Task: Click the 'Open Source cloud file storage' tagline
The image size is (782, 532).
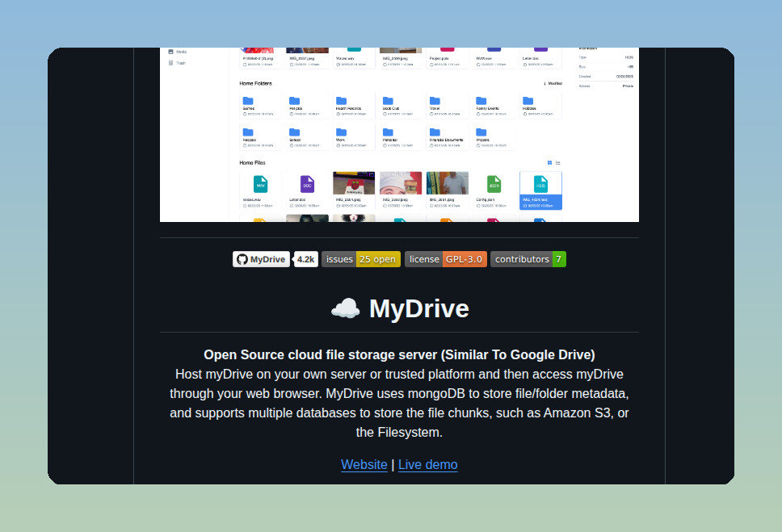Action: point(399,355)
